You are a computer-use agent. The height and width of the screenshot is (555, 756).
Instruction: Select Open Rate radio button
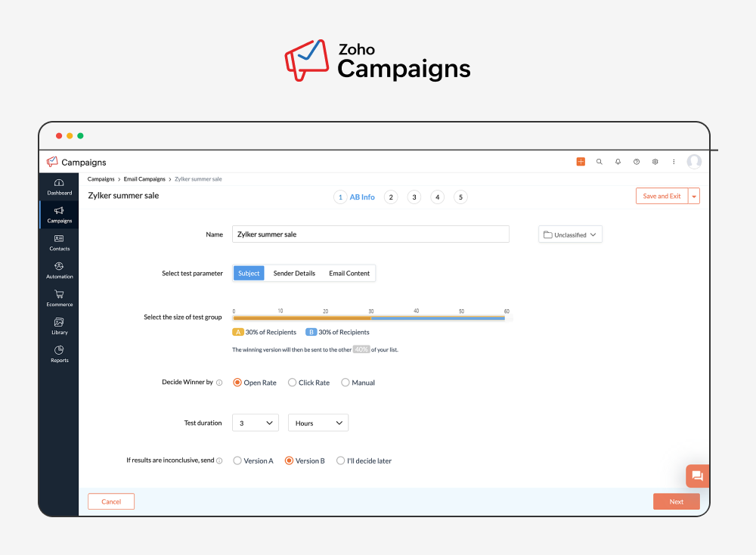click(237, 383)
